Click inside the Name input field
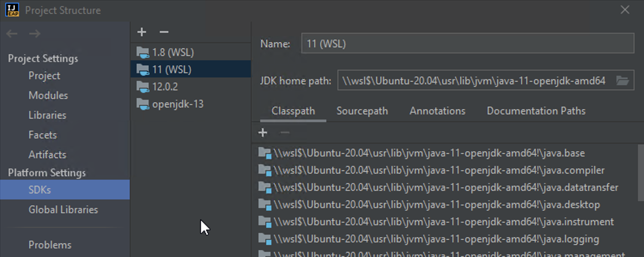This screenshot has width=644, height=257. 467,43
